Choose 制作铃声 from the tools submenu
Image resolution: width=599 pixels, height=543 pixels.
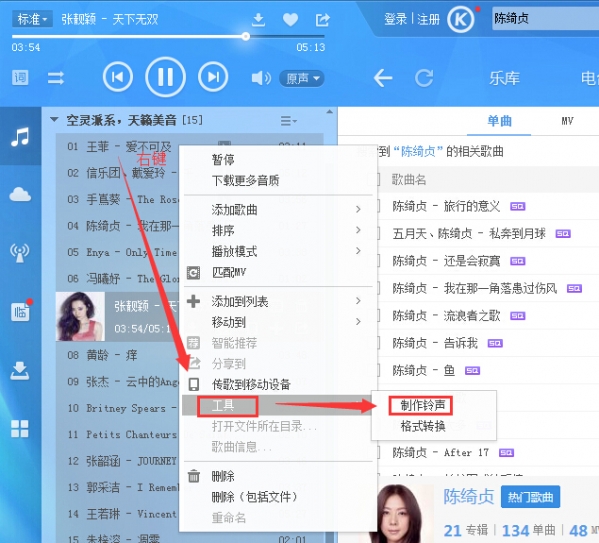pos(423,405)
